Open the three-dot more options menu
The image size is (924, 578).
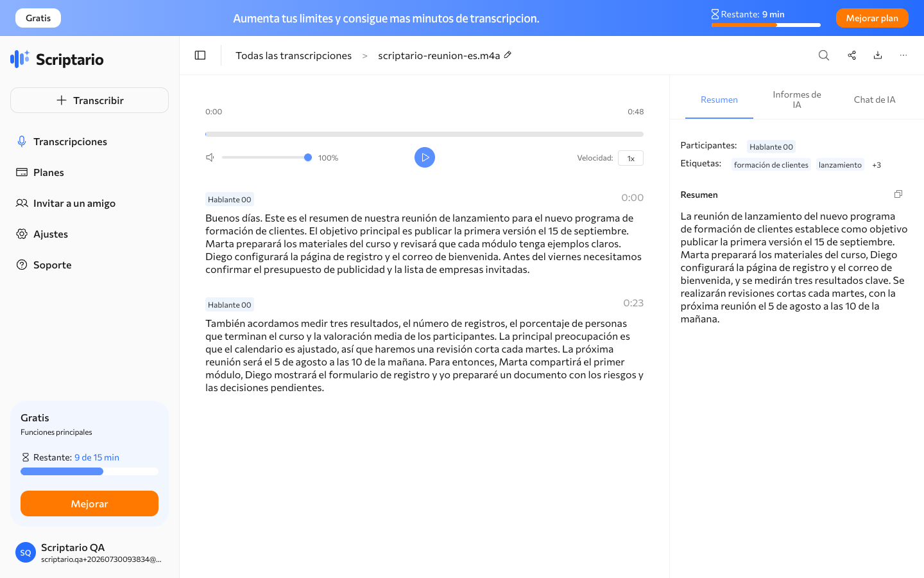click(x=903, y=55)
